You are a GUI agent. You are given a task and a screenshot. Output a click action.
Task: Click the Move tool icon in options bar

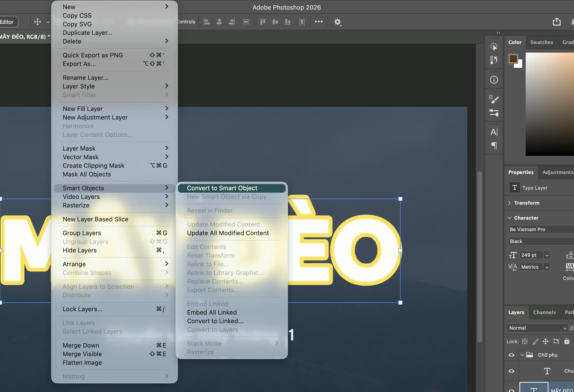pyautogui.click(x=37, y=22)
